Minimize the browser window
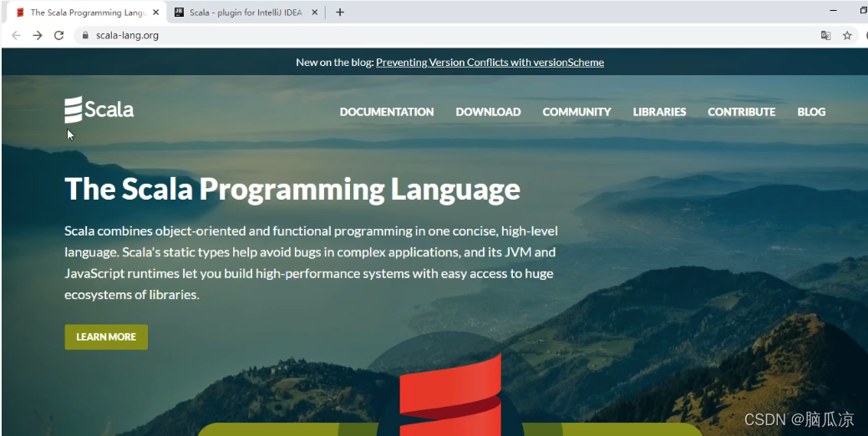Viewport: 868px width, 436px height. [x=833, y=11]
